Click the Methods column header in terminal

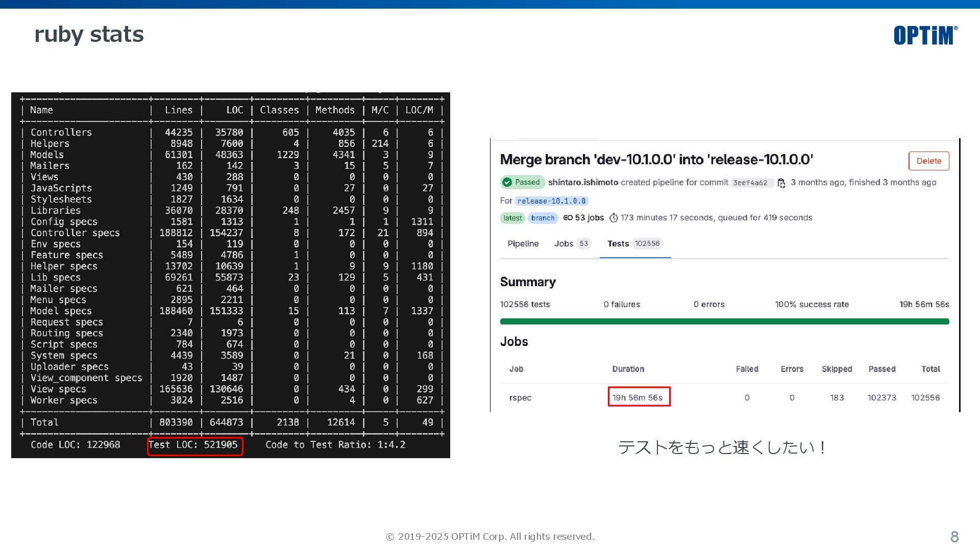[335, 110]
